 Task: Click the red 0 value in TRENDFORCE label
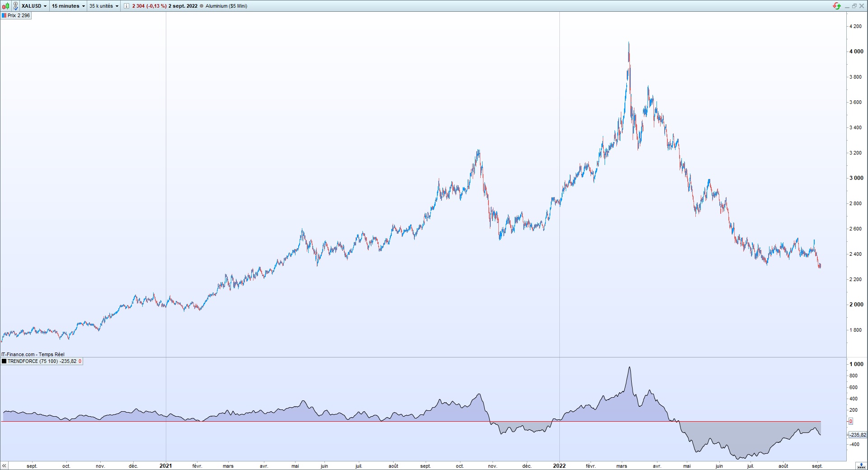pos(80,361)
